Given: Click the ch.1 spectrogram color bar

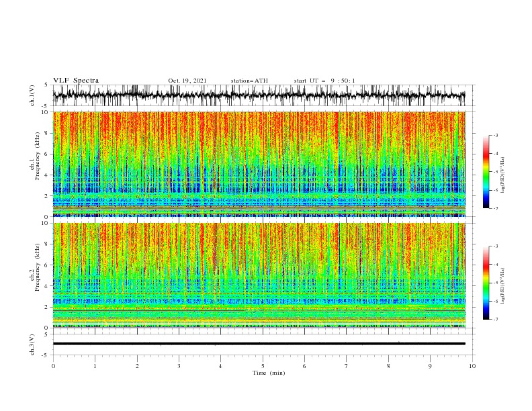Looking at the screenshot, I should (x=486, y=172).
